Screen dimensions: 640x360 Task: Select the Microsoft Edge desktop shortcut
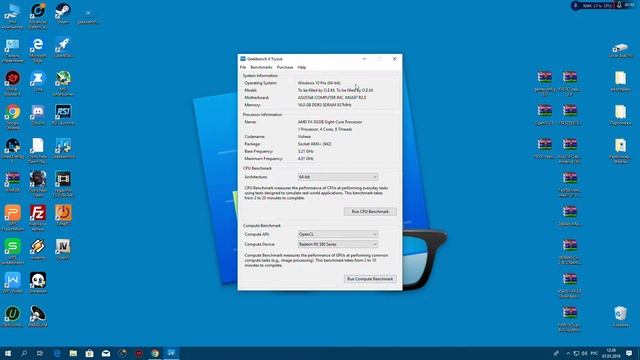(38, 50)
